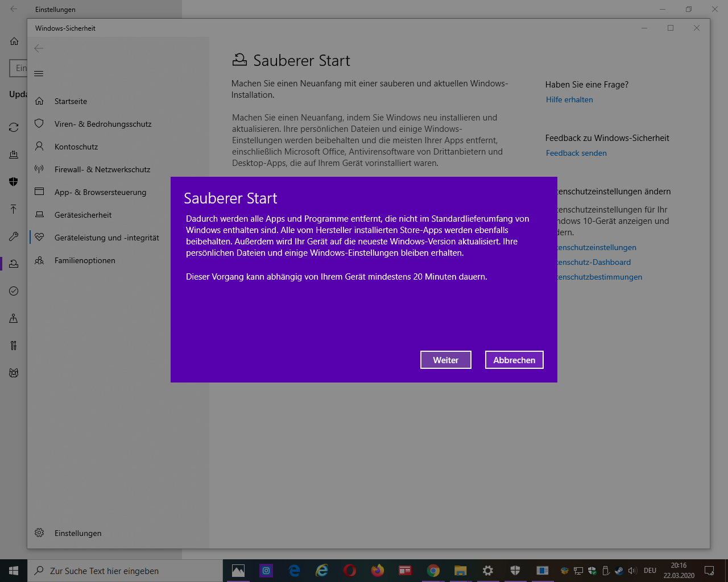Click the Firewall antenna signal icon

pyautogui.click(x=39, y=169)
